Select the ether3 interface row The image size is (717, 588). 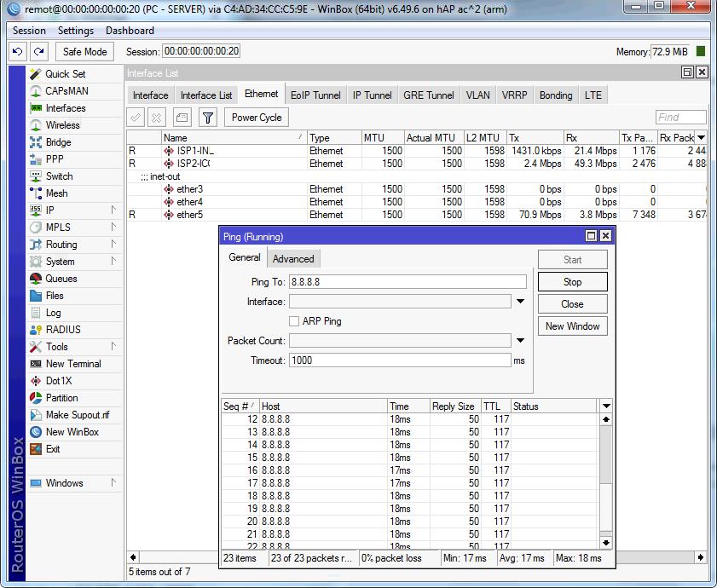(417, 189)
